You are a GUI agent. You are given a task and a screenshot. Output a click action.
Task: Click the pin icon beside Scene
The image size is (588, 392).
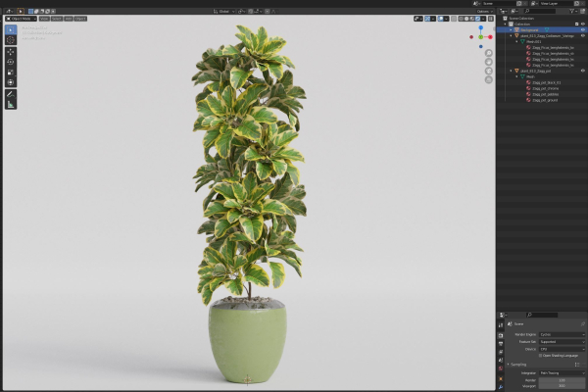click(x=582, y=323)
